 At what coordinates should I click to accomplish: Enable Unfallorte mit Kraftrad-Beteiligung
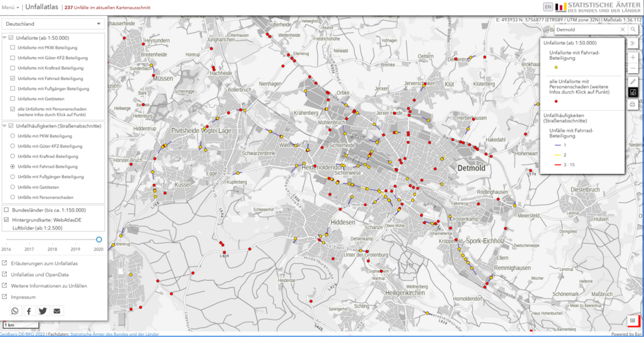tap(13, 68)
